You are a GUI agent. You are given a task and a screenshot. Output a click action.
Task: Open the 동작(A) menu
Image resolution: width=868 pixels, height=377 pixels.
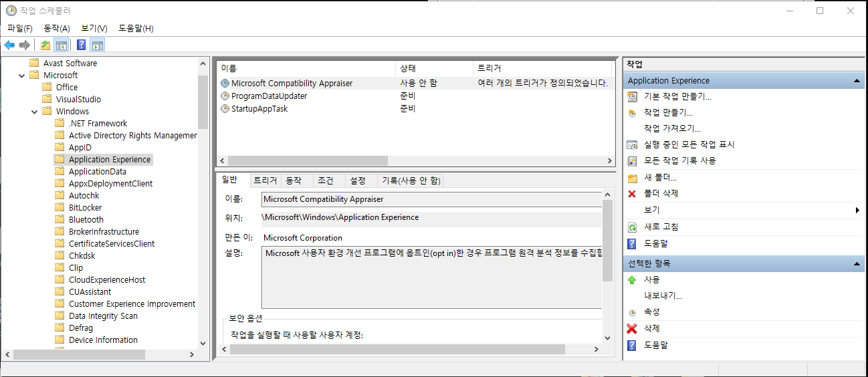tap(57, 28)
